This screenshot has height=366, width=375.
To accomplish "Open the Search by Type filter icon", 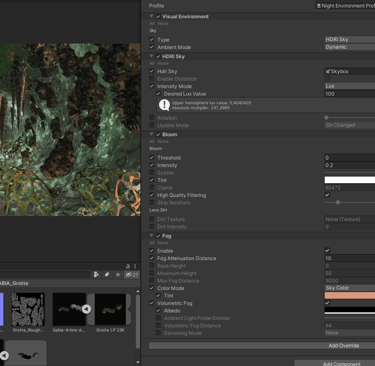I will pos(96,275).
